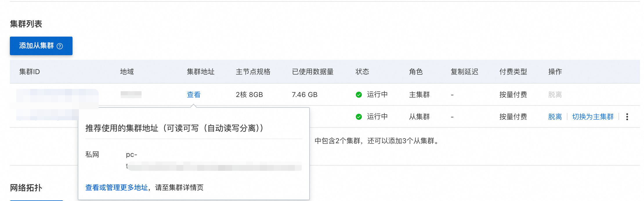Click the 集群ID column header
The image size is (644, 201).
tap(30, 72)
